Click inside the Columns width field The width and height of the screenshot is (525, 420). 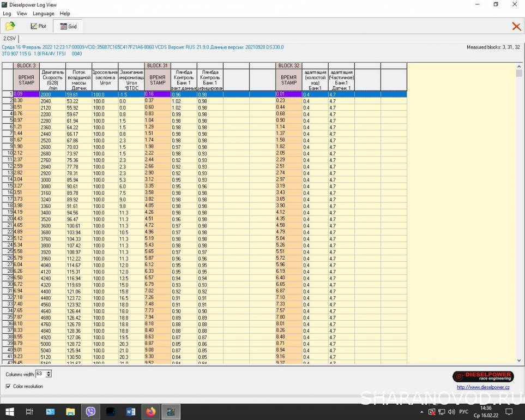[40, 374]
